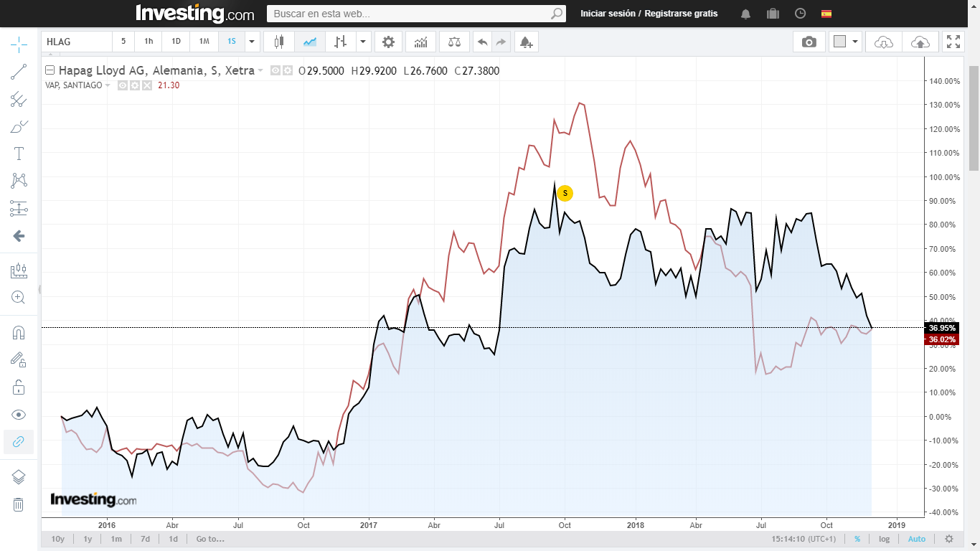The width and height of the screenshot is (980, 551).
Task: Click the Go to... button
Action: coord(209,539)
